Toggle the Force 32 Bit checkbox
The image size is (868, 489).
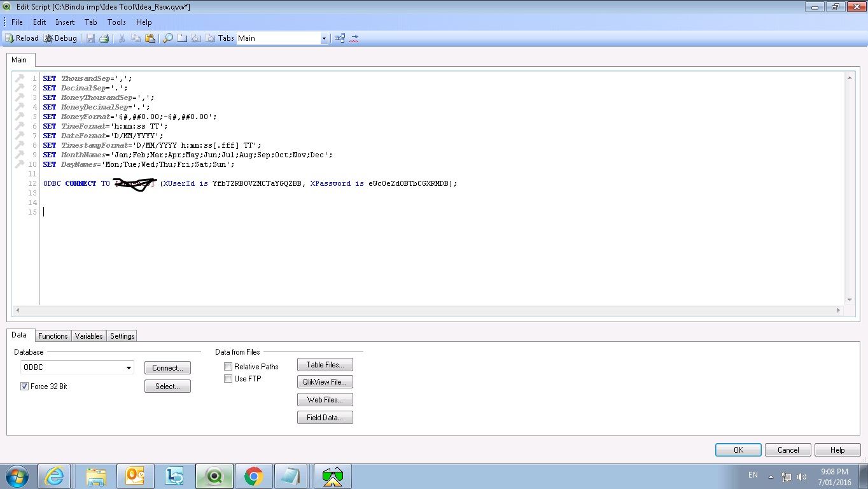click(25, 386)
